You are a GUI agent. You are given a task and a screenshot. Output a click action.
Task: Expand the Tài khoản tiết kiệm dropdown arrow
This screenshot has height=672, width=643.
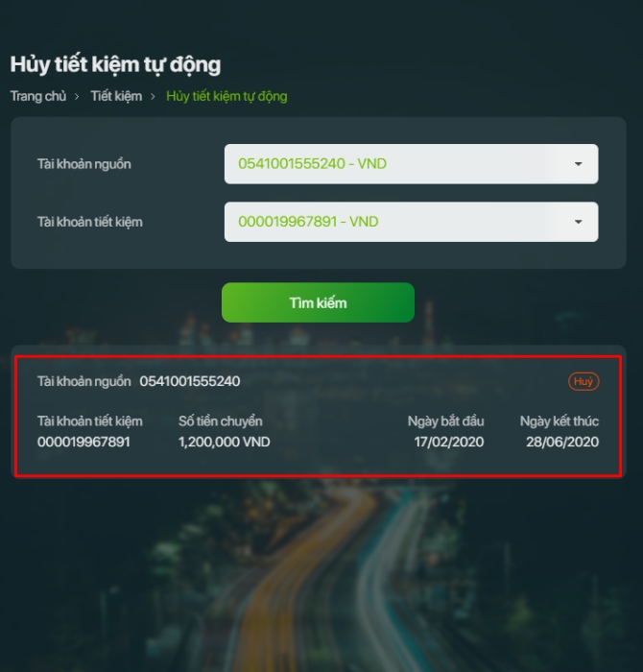[578, 222]
